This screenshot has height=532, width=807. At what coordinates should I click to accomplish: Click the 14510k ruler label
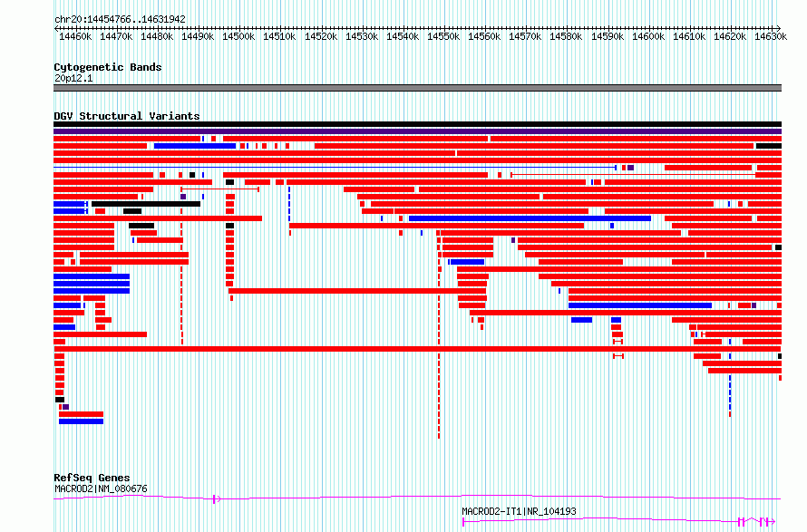click(279, 36)
